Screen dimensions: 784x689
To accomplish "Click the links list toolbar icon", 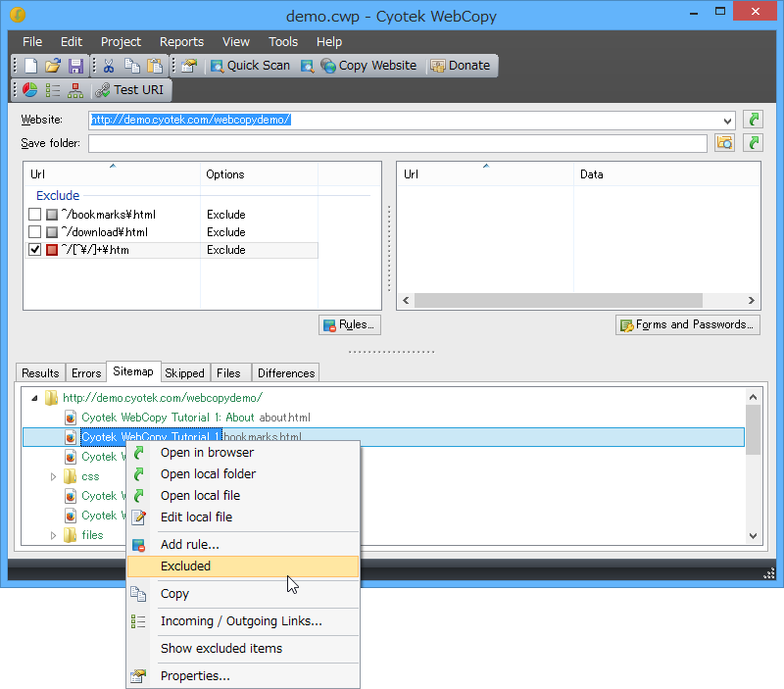I will [x=53, y=90].
